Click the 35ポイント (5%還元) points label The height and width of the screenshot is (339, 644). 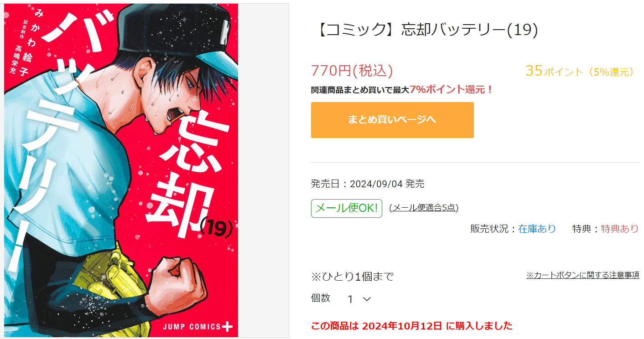coord(580,71)
